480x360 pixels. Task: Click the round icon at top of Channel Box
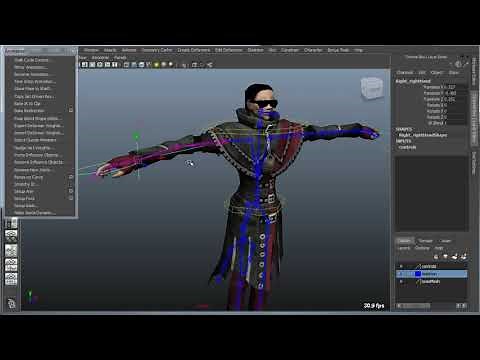[459, 64]
